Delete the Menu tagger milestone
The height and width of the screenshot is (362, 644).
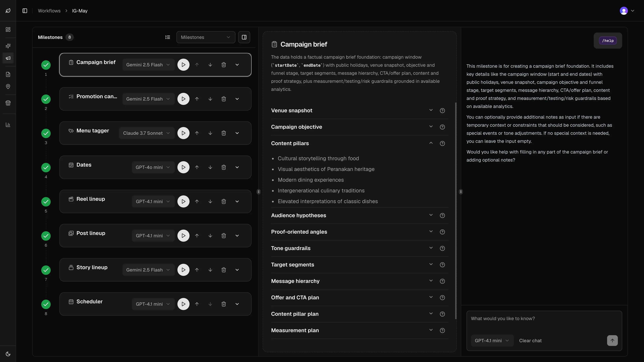[224, 133]
